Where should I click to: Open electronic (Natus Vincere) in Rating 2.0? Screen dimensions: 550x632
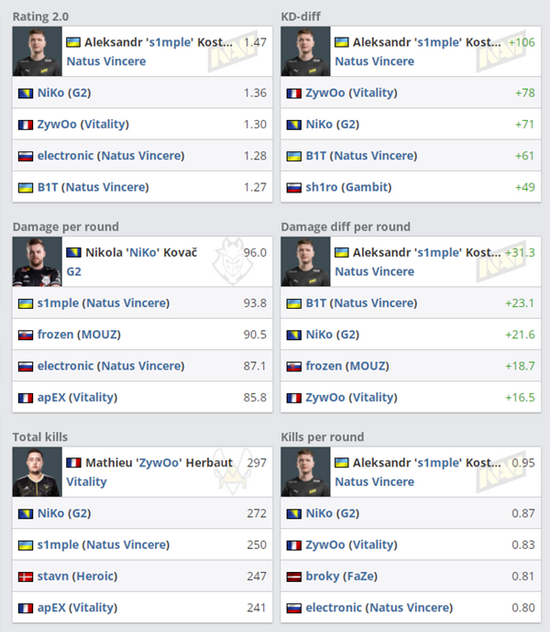(x=111, y=156)
